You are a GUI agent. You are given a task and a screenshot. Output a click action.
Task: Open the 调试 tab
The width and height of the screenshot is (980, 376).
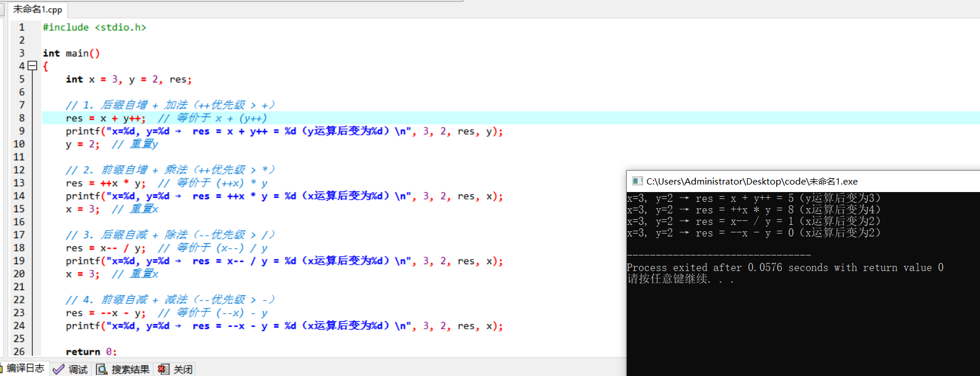(x=70, y=369)
